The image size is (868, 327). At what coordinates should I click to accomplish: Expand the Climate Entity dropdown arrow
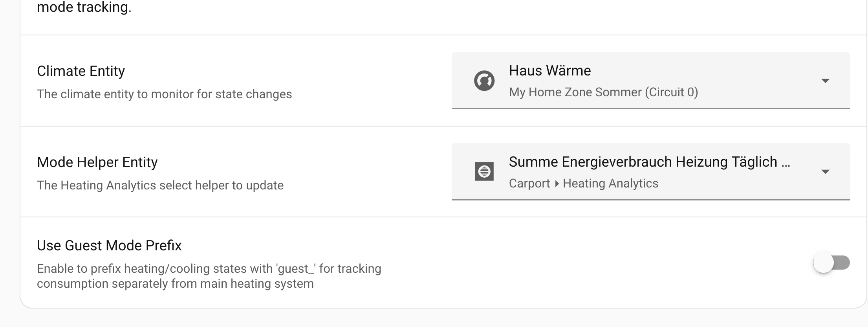825,81
